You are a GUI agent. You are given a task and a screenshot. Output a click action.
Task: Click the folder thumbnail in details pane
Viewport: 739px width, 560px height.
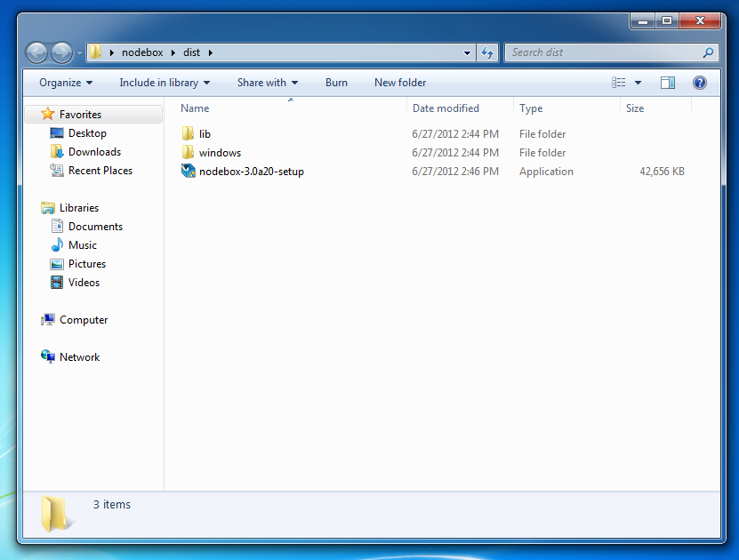[56, 514]
